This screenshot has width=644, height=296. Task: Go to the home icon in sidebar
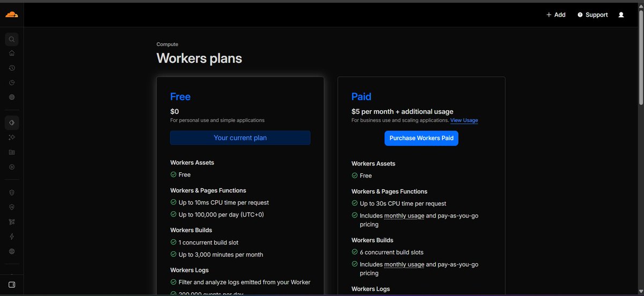(12, 53)
